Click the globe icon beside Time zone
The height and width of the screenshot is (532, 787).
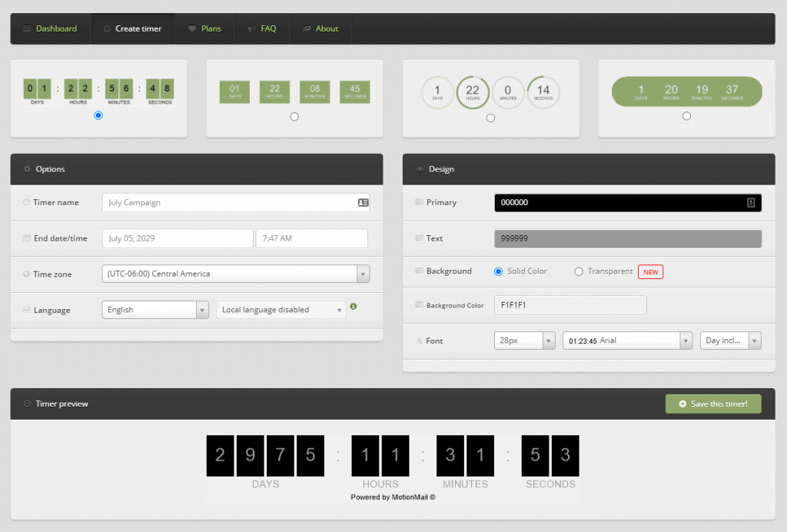pos(26,274)
